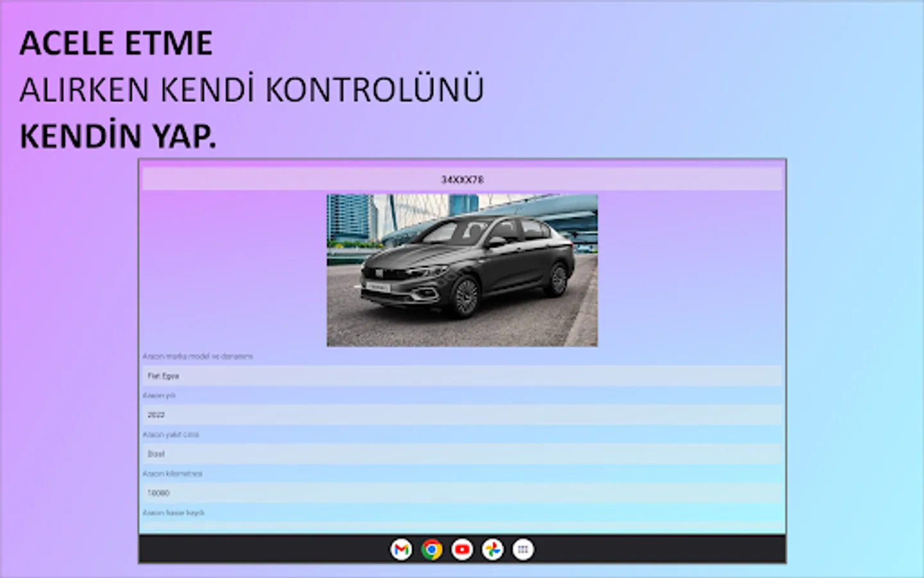Click the Fiat Egea brand model field

tap(462, 376)
